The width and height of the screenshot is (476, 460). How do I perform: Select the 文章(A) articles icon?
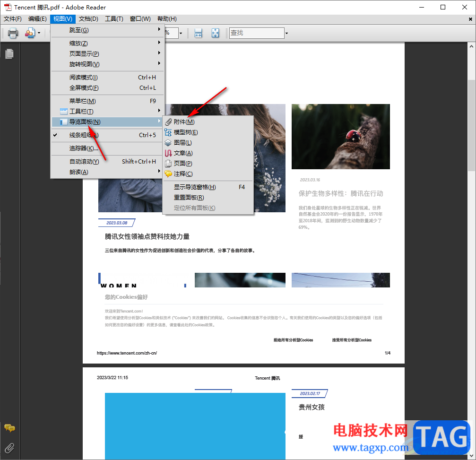(x=168, y=153)
